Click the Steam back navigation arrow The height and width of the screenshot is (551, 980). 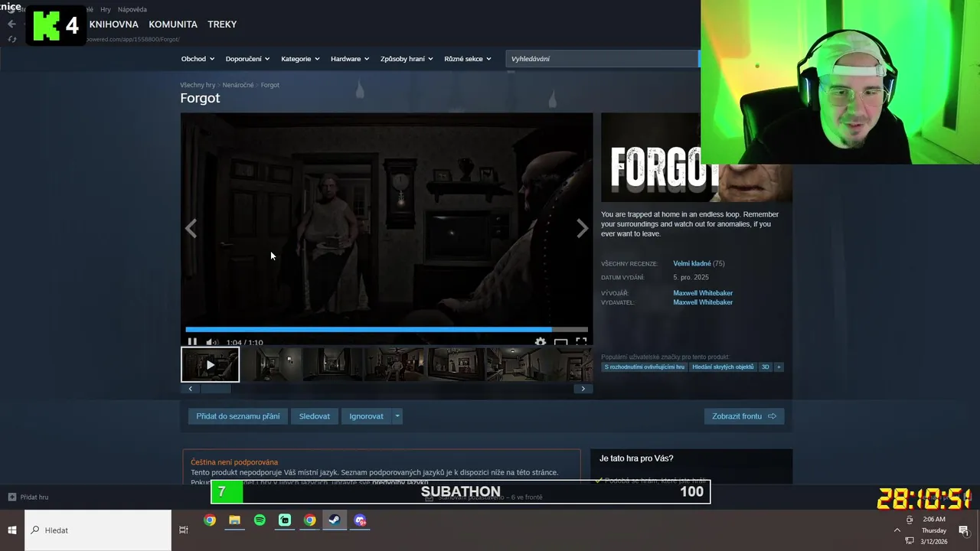pyautogui.click(x=11, y=24)
